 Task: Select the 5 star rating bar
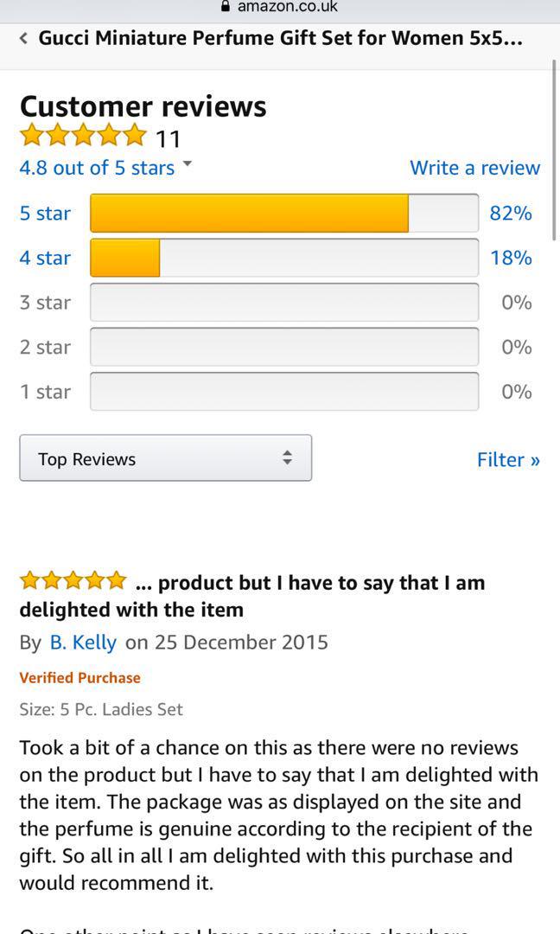coord(283,214)
